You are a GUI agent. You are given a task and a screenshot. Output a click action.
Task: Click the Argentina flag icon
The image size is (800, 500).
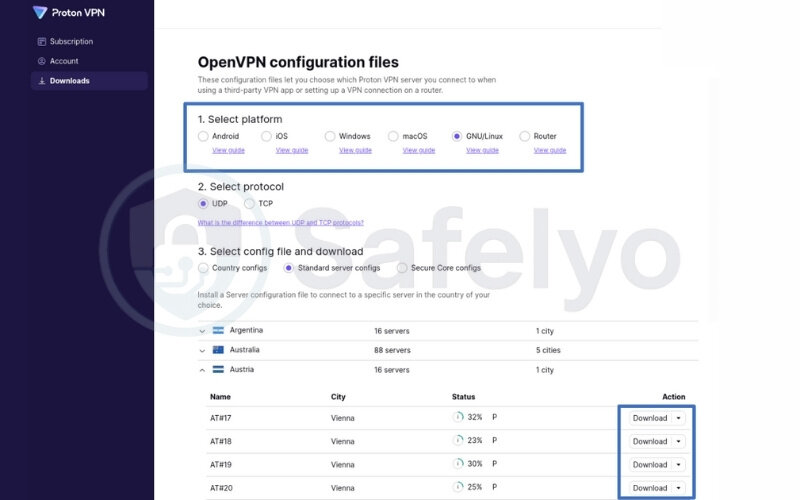click(218, 330)
